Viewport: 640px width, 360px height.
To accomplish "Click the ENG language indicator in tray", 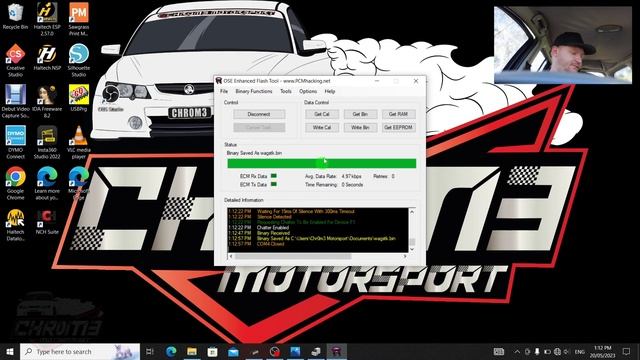I will (x=580, y=351).
